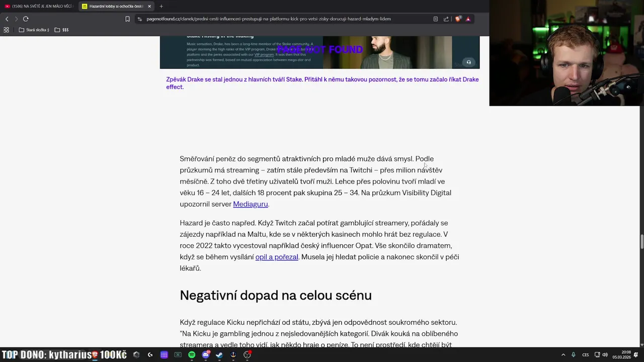Viewport: 644px width, 362px height.
Task: Share this page with the share icon
Action: 446,19
